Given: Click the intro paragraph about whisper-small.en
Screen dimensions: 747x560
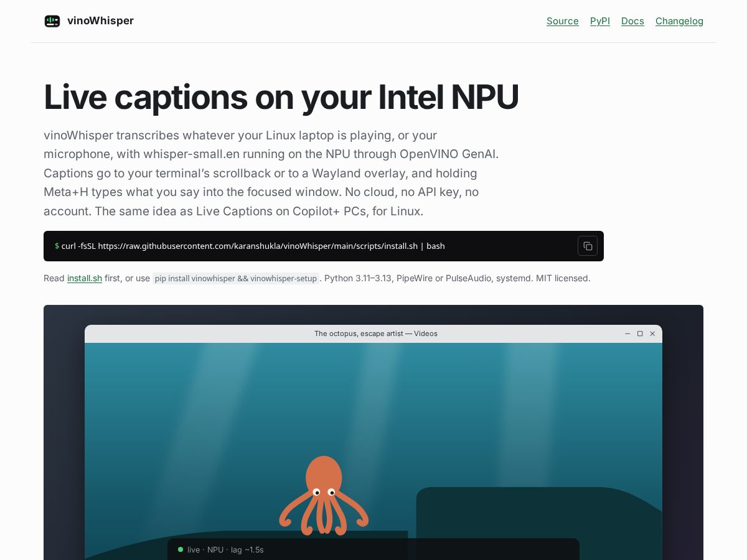Looking at the screenshot, I should [271, 173].
